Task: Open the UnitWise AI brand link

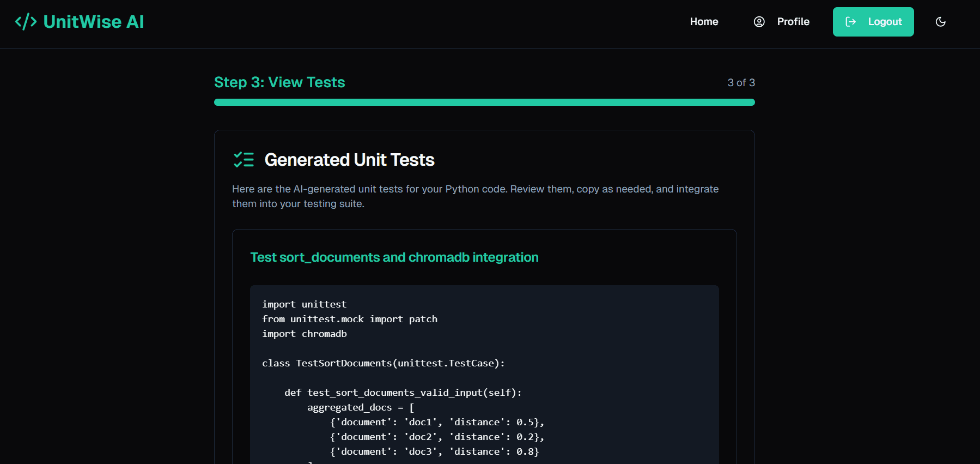Action: click(80, 22)
